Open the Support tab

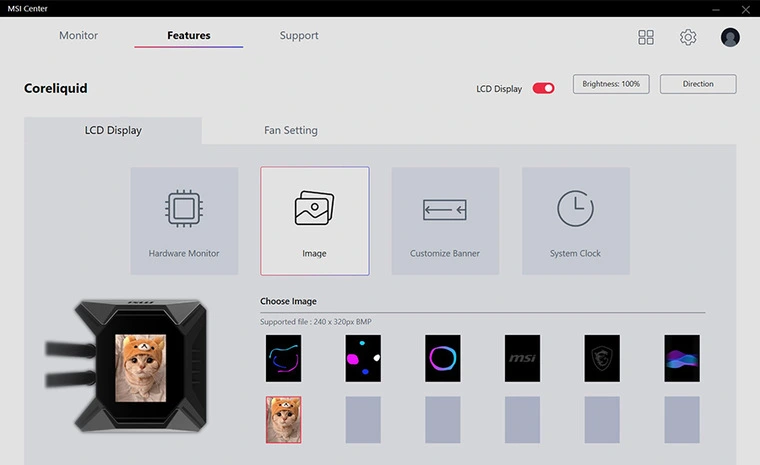(x=299, y=35)
